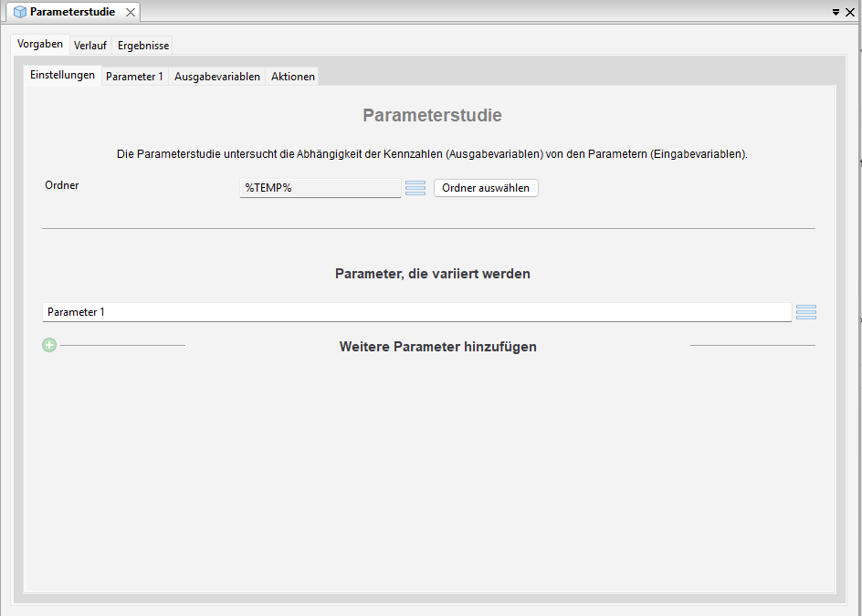Switch to the Ergebnisse tab

pos(143,46)
